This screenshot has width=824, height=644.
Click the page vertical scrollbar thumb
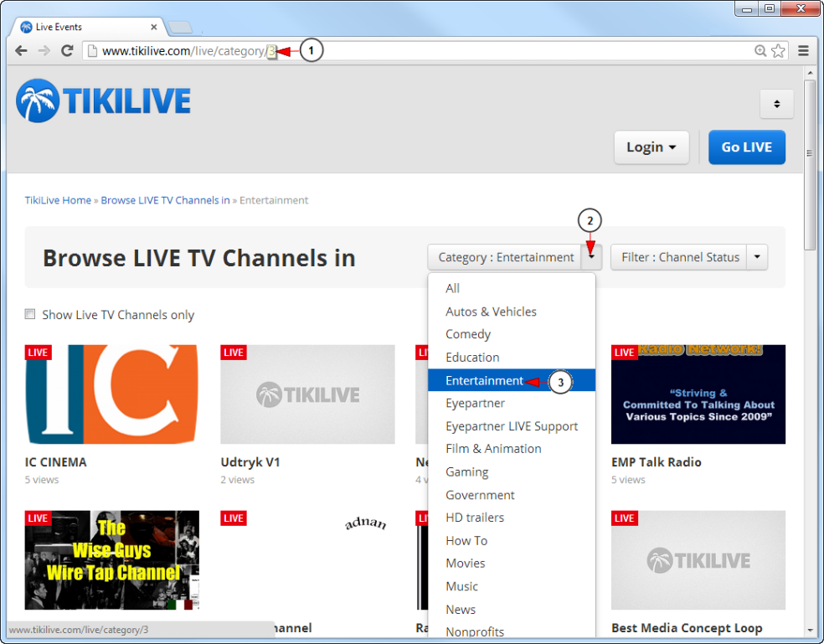tap(809, 166)
